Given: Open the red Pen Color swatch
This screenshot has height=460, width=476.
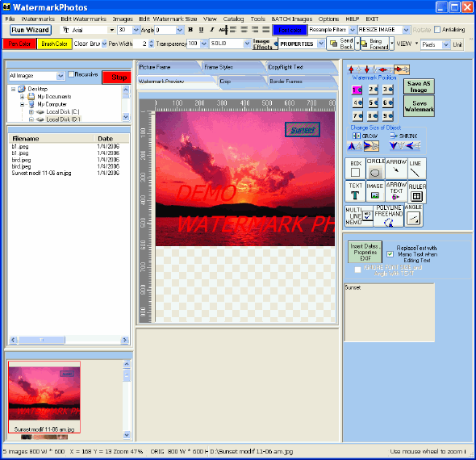Looking at the screenshot, I should [19, 44].
